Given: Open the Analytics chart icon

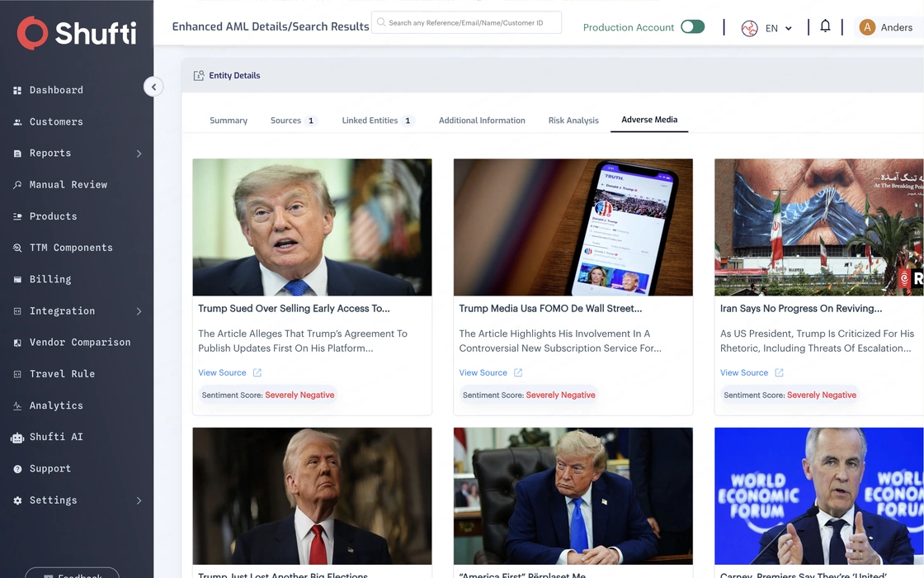Looking at the screenshot, I should tap(17, 405).
